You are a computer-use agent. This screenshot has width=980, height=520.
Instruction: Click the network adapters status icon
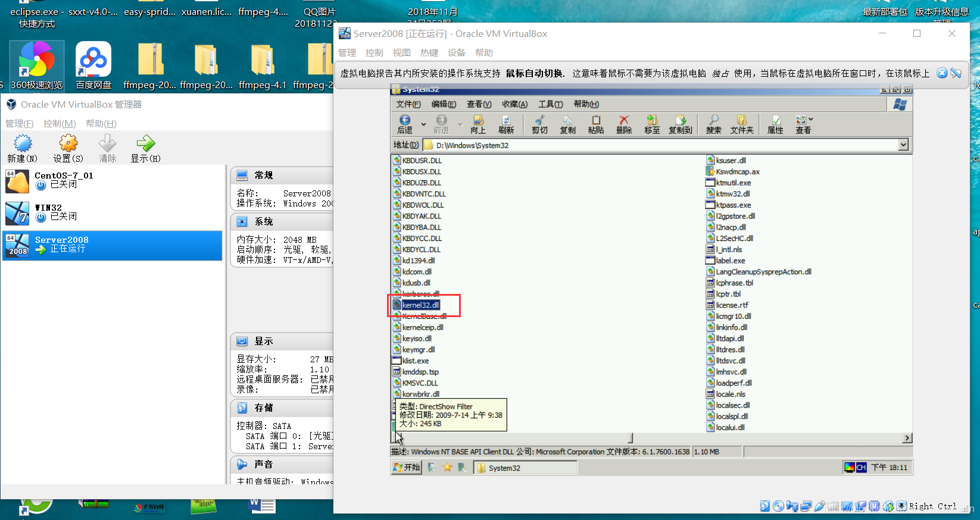click(806, 506)
